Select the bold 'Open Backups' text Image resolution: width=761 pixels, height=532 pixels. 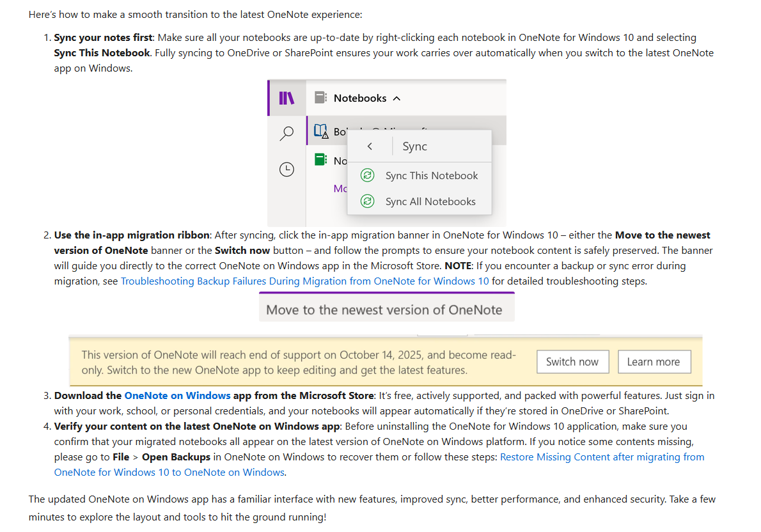point(176,457)
